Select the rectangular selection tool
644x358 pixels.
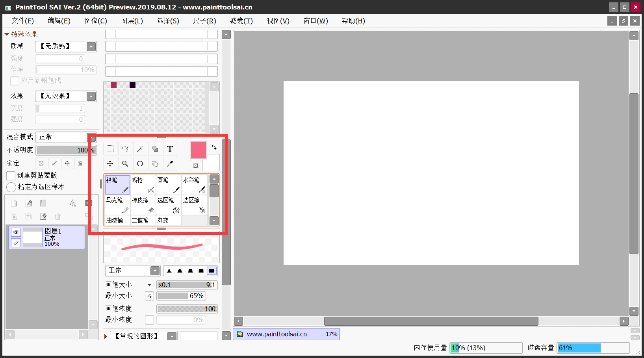click(110, 149)
